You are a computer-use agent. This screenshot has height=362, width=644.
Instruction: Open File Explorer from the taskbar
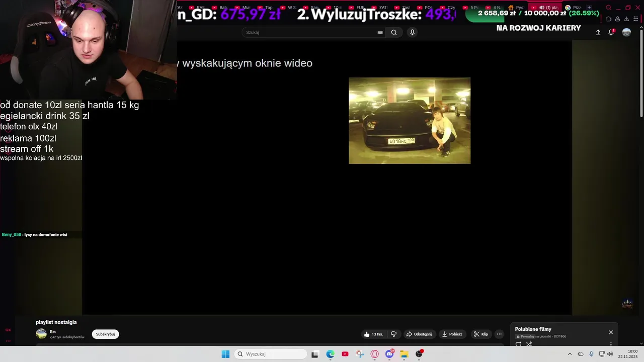pyautogui.click(x=404, y=354)
